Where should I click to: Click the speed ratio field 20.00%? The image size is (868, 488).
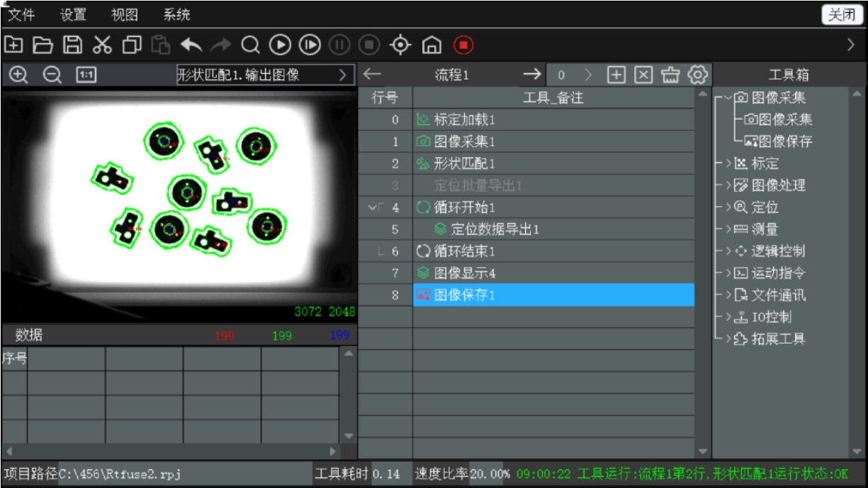[x=490, y=474]
